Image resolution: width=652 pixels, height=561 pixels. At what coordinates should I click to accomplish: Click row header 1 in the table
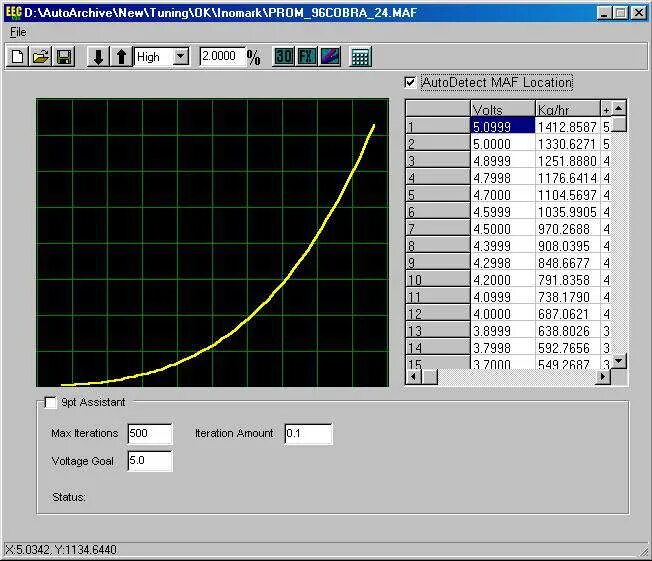pyautogui.click(x=438, y=126)
